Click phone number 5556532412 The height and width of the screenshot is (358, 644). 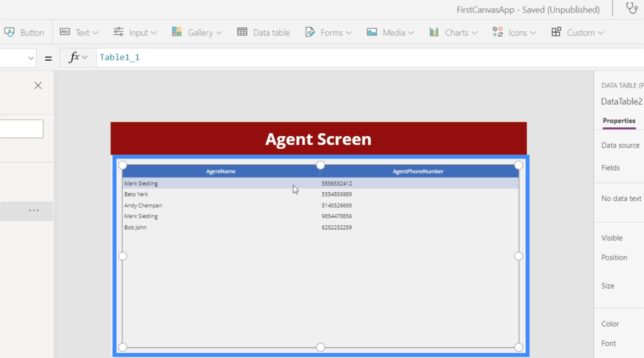click(337, 184)
